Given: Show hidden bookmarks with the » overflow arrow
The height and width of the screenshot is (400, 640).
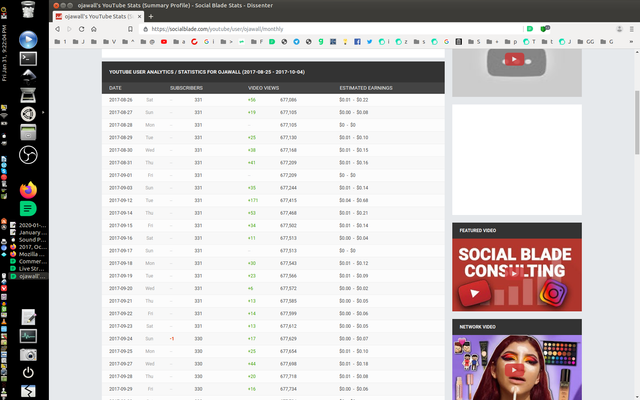Looking at the screenshot, I should click(631, 42).
